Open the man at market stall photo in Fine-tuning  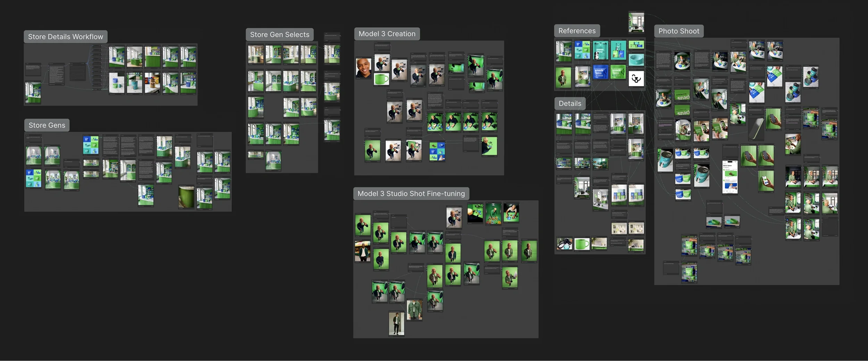pos(362,251)
